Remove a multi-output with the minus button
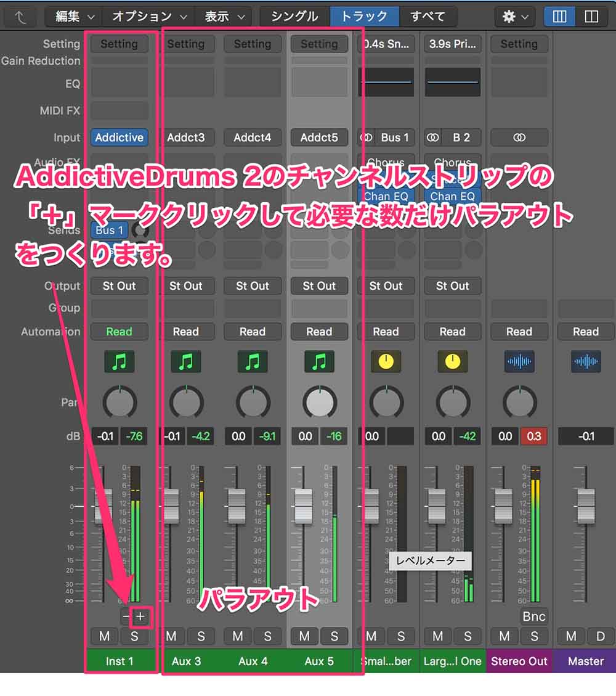The width and height of the screenshot is (616, 696). [x=126, y=616]
